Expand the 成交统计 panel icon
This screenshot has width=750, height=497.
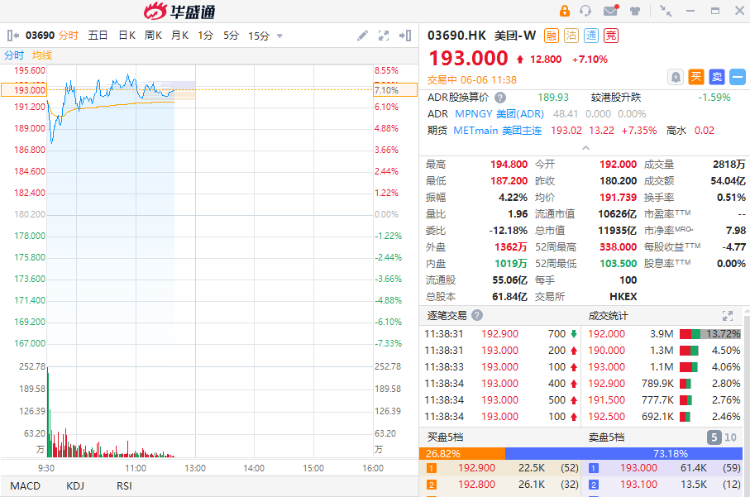(728, 316)
